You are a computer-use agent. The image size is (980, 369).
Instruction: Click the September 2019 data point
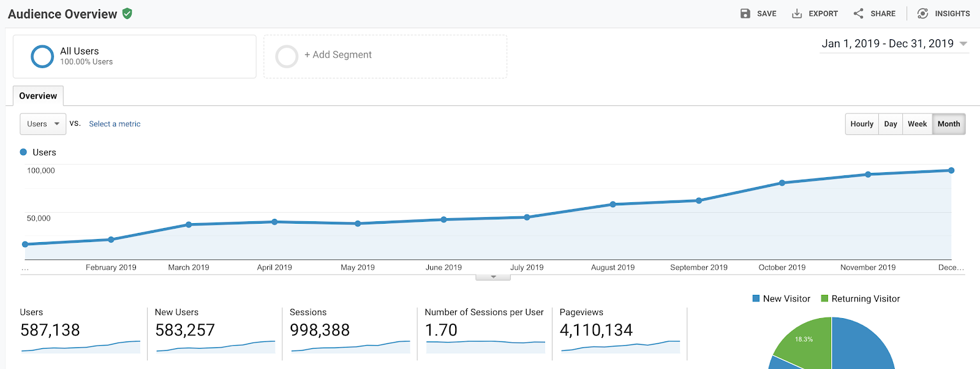(699, 200)
